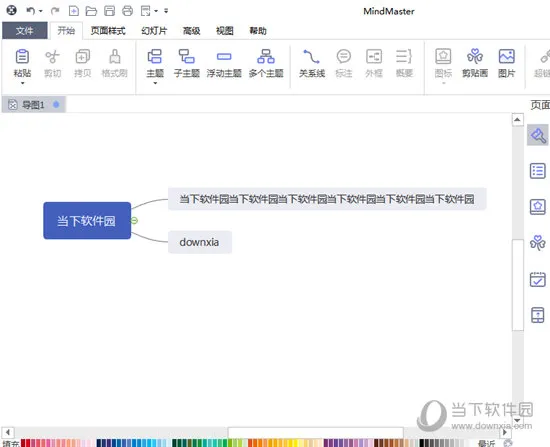Open the task calendar side panel
This screenshot has height=447, width=550.
tap(538, 279)
